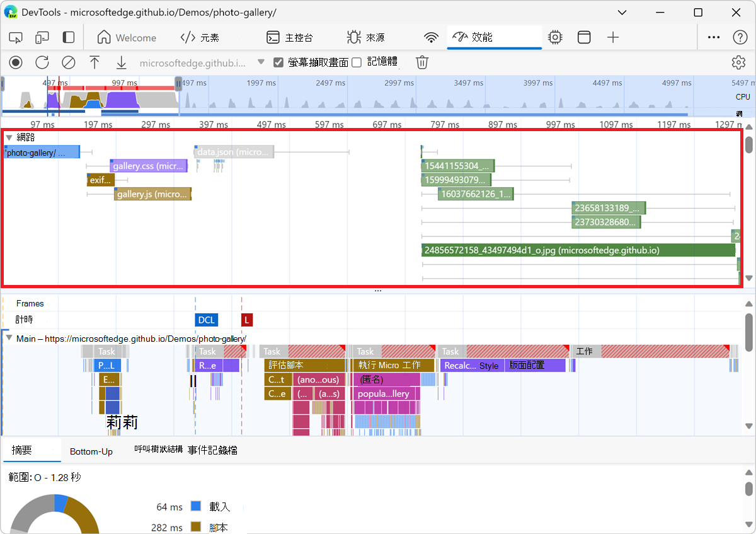
Task: Select the (匿名) function entry
Action: click(x=387, y=380)
